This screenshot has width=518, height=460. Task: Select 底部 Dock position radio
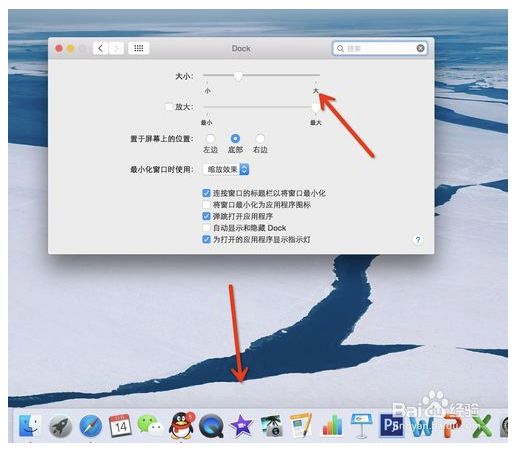(235, 138)
